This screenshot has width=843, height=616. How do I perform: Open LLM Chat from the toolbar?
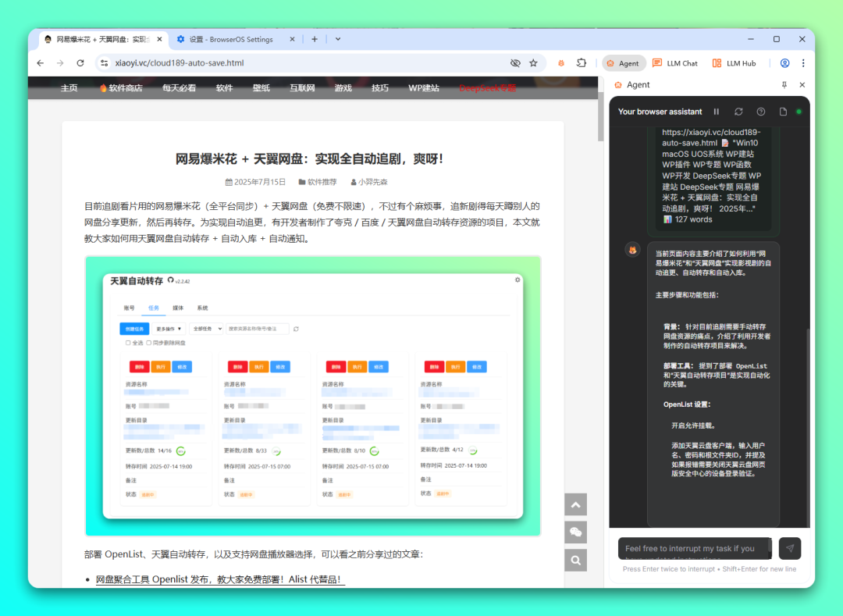(675, 63)
